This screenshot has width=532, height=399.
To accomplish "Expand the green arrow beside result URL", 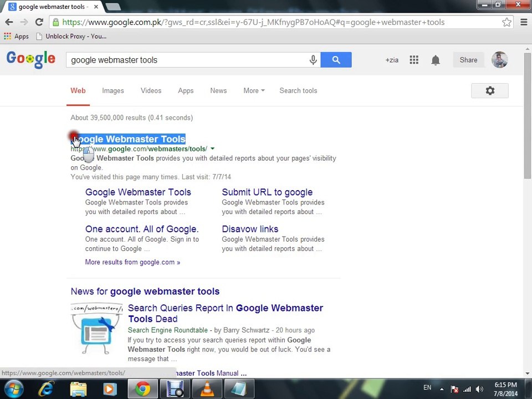I will pyautogui.click(x=212, y=149).
